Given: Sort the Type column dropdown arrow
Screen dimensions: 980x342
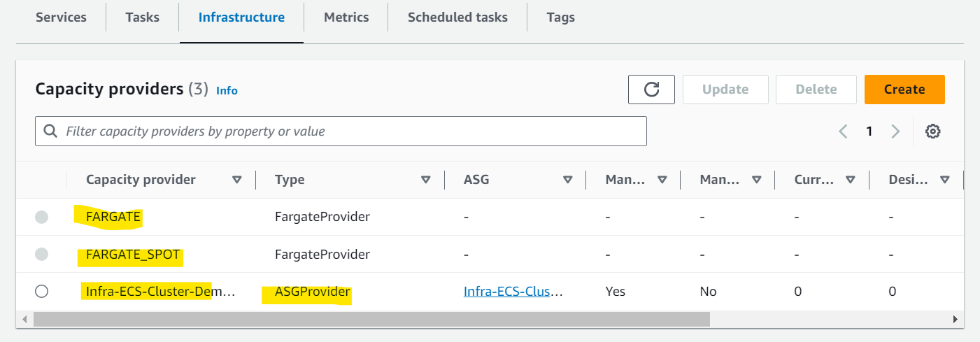Looking at the screenshot, I should (x=426, y=180).
